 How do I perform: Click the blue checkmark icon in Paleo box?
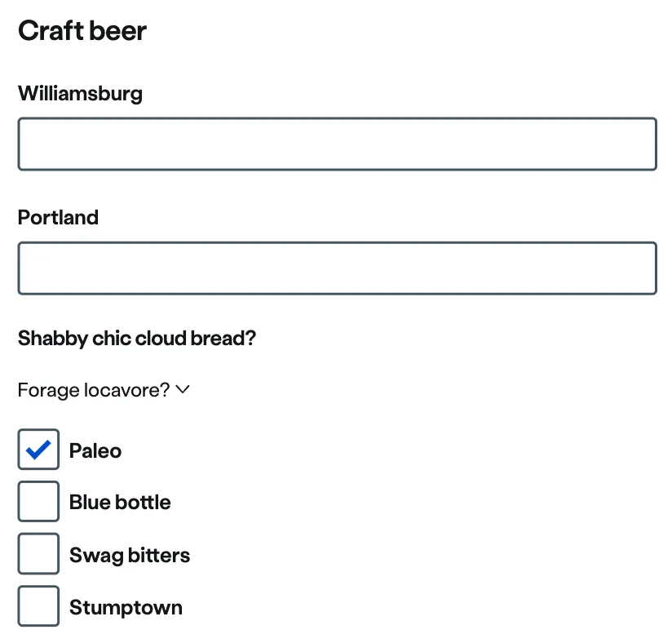38,450
